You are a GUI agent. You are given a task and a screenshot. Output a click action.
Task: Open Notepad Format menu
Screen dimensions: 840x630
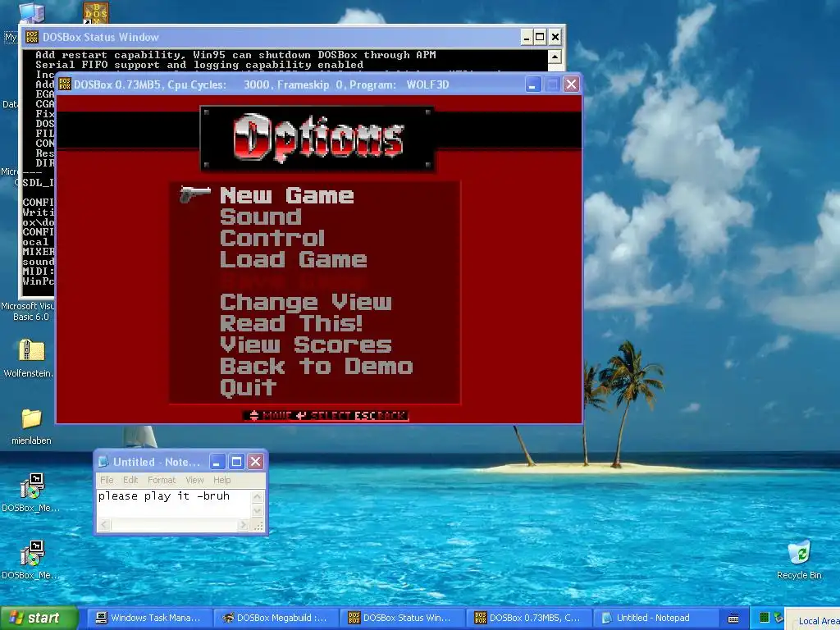coord(162,480)
